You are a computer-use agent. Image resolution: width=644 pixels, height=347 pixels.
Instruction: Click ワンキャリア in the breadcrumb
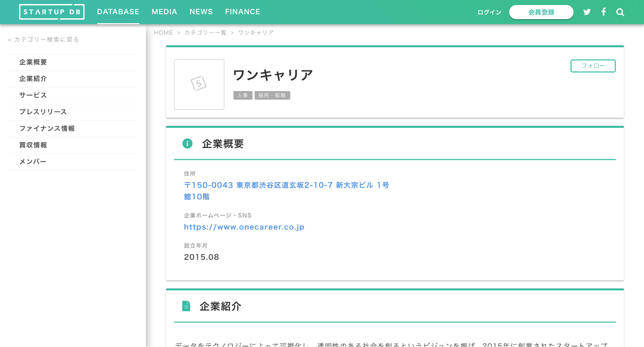(256, 33)
